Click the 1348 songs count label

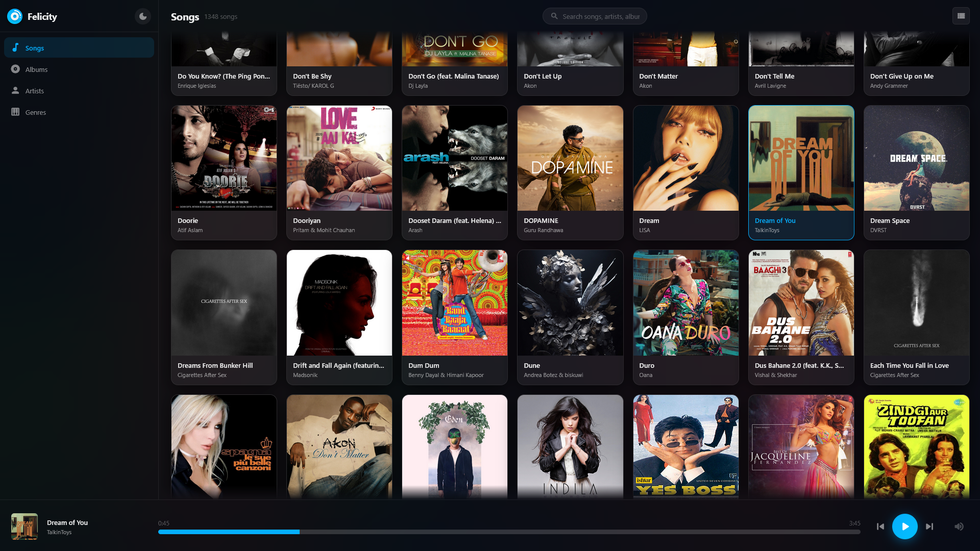pos(221,16)
